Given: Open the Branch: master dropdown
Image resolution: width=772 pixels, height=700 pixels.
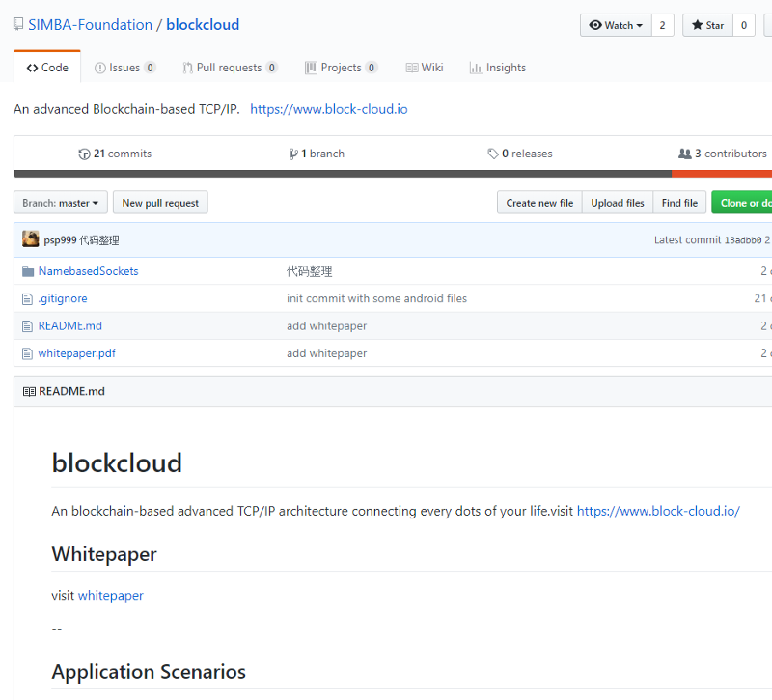Looking at the screenshot, I should (61, 203).
